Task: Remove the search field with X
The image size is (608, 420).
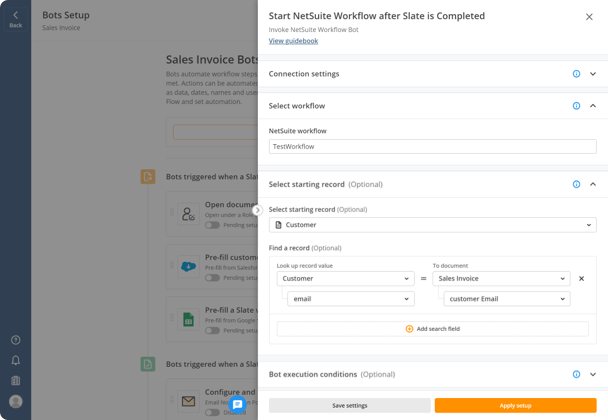Action: pos(581,278)
